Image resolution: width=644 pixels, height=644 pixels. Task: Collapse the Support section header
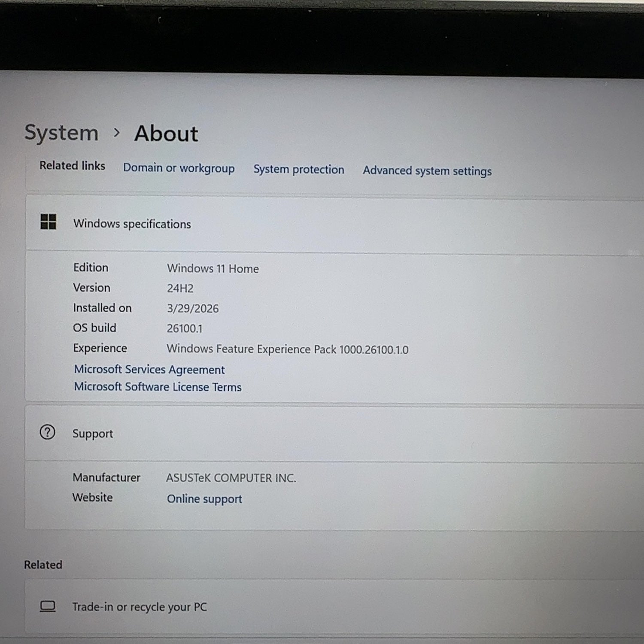pyautogui.click(x=335, y=434)
